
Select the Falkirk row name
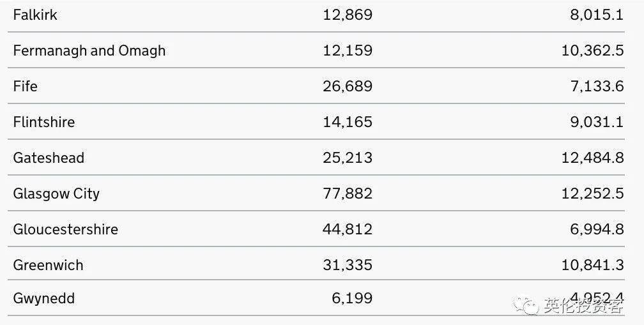tap(35, 15)
